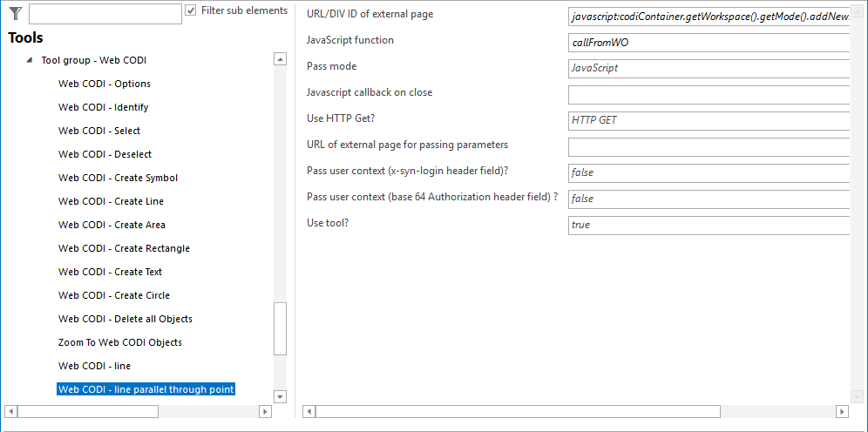Select Web CODI - Options

point(105,84)
